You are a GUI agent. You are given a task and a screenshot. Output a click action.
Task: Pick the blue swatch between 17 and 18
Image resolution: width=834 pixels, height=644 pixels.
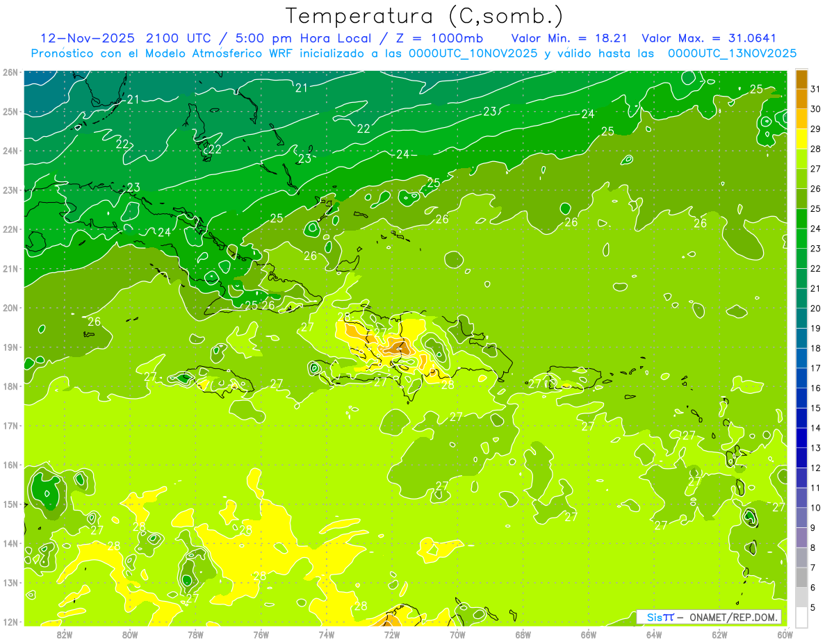[801, 358]
